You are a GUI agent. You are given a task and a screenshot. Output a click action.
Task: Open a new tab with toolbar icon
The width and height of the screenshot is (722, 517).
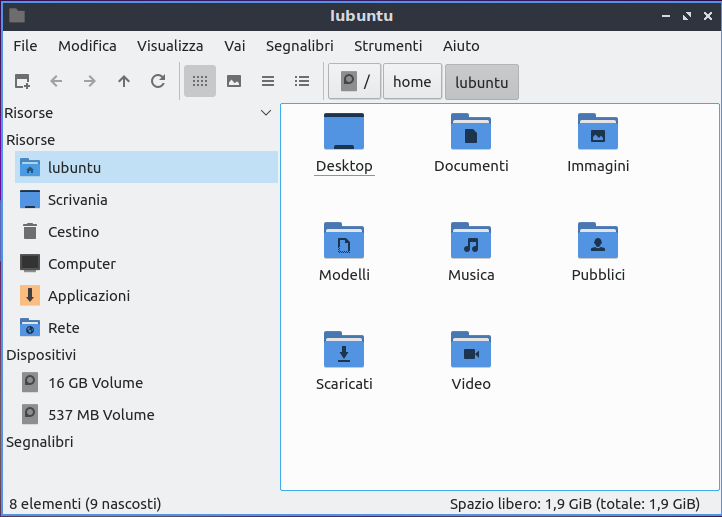pyautogui.click(x=22, y=81)
